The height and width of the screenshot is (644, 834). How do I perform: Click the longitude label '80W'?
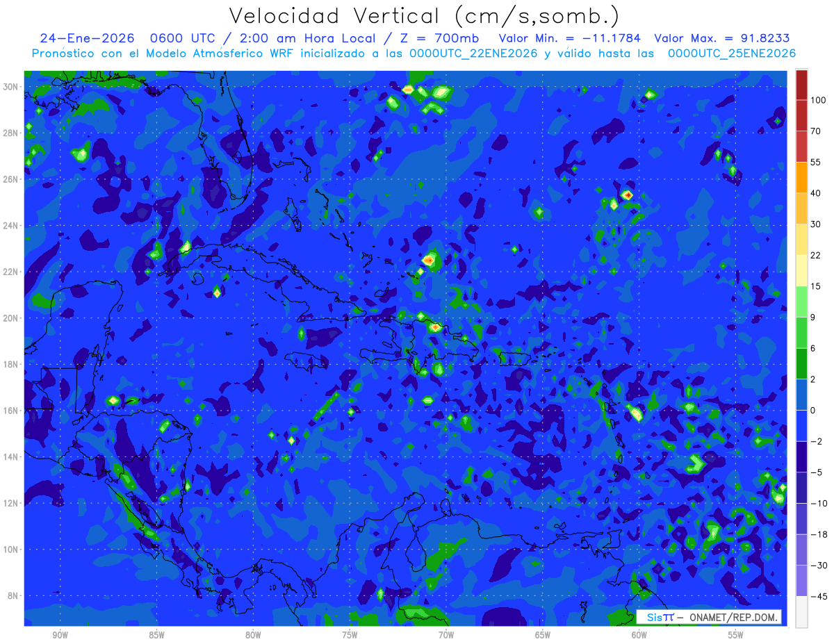click(x=253, y=636)
